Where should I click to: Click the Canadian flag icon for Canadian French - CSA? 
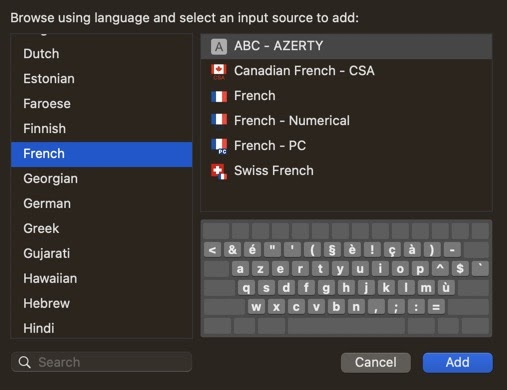click(x=219, y=72)
